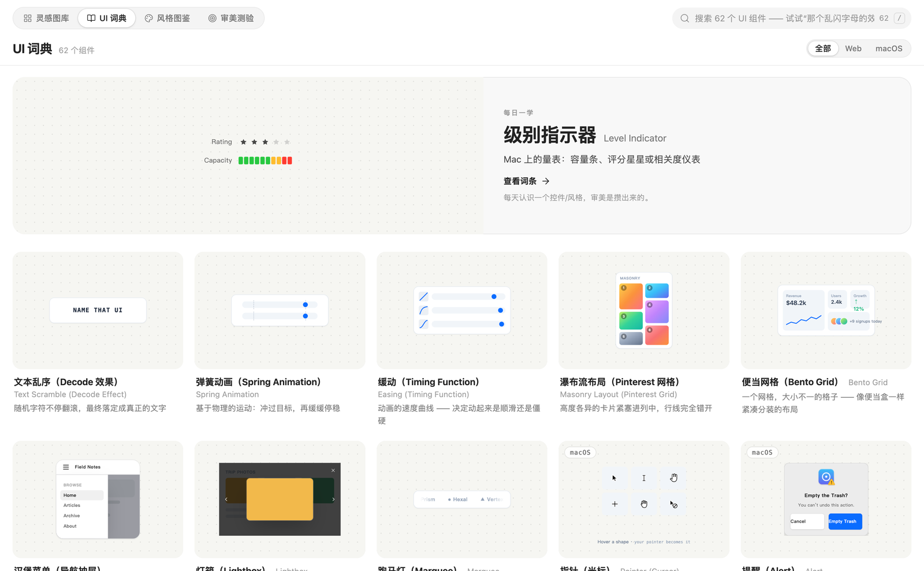This screenshot has height=571, width=924.
Task: Click the hamburger menu icon in Field Notes
Action: 66,467
